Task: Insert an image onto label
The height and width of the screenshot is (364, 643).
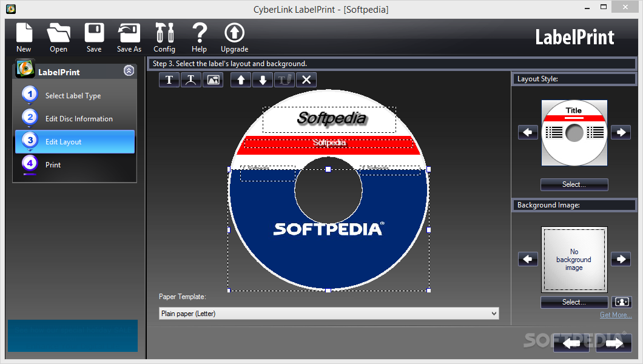Action: 213,80
